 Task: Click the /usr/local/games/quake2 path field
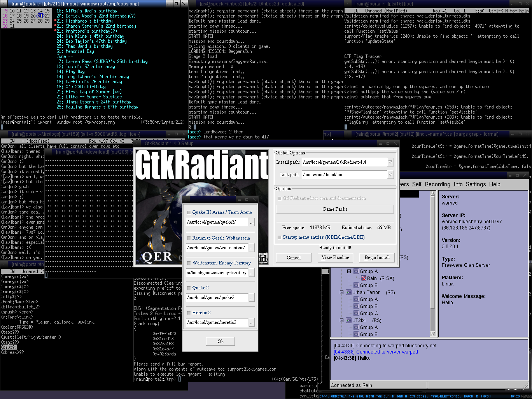217,297
